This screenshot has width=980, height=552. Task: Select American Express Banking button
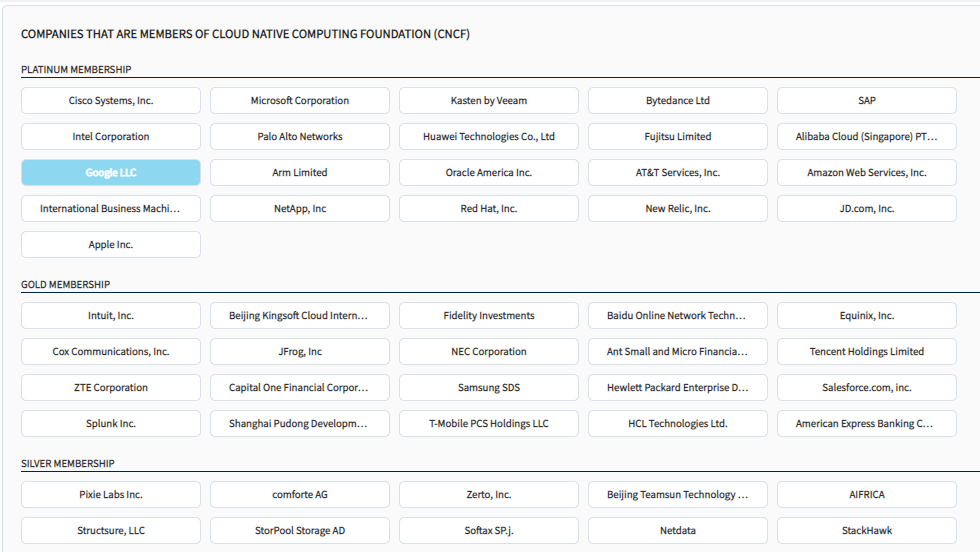(867, 423)
